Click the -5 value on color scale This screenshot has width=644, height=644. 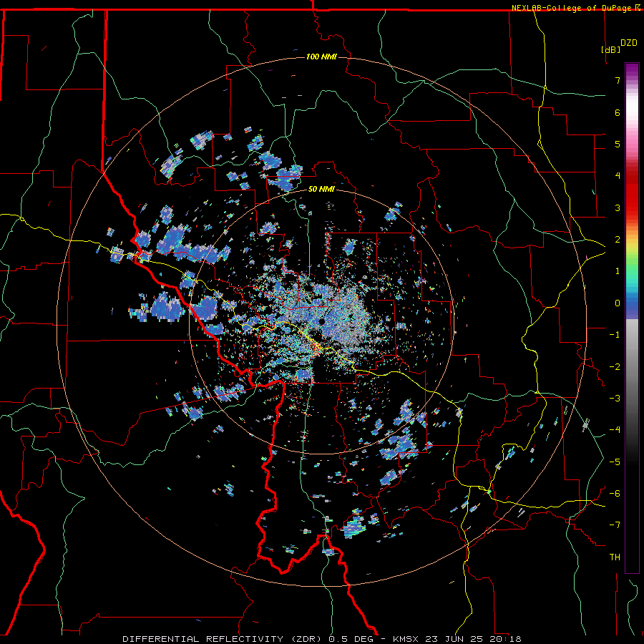click(615, 462)
